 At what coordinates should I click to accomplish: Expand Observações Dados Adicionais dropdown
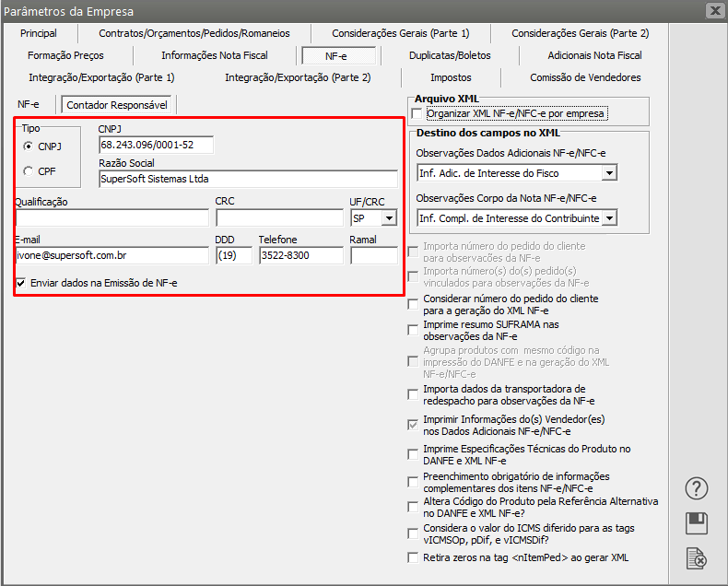pyautogui.click(x=608, y=172)
